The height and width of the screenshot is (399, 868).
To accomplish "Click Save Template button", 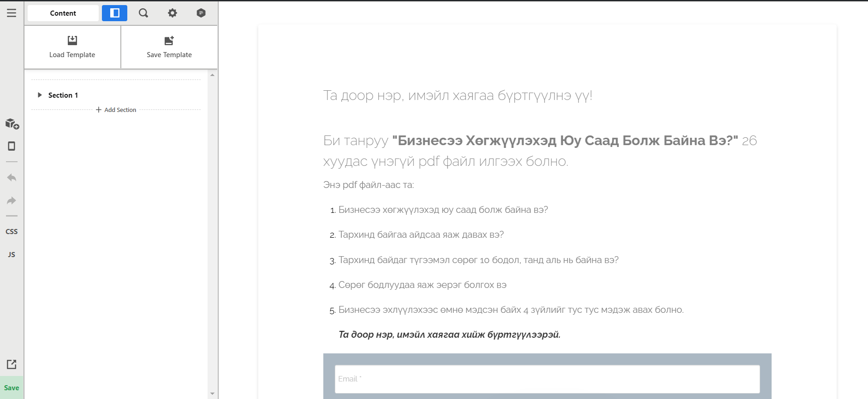I will pyautogui.click(x=169, y=47).
